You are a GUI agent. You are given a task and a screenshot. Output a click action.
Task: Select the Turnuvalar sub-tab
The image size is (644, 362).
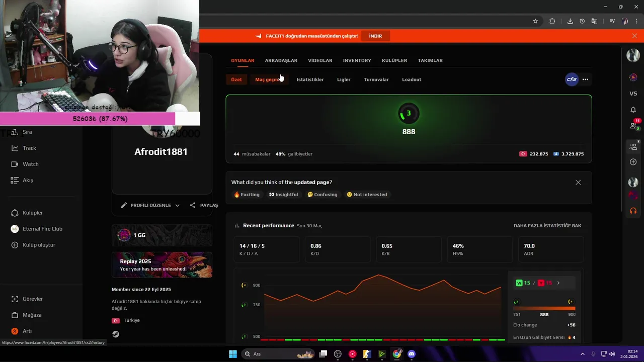click(x=376, y=79)
